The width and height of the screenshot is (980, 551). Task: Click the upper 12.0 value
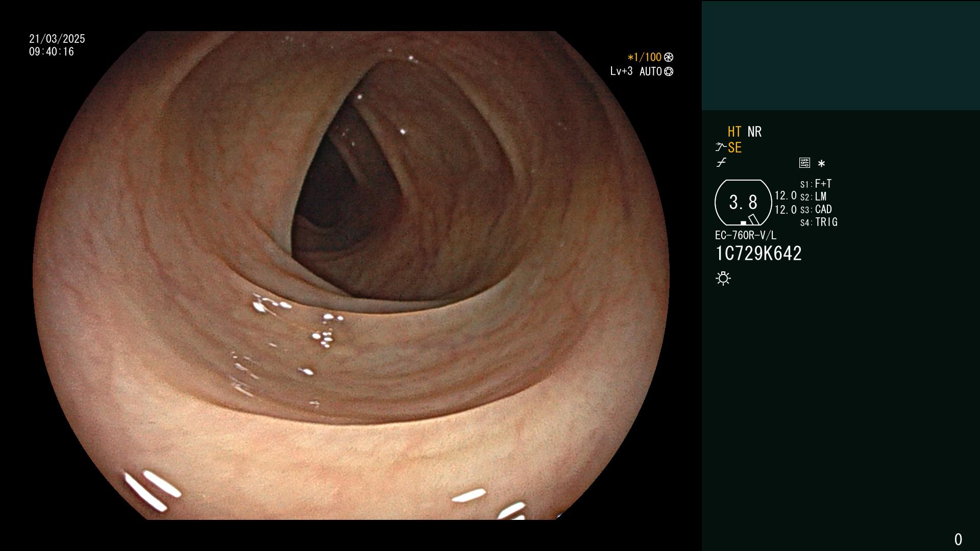(786, 195)
